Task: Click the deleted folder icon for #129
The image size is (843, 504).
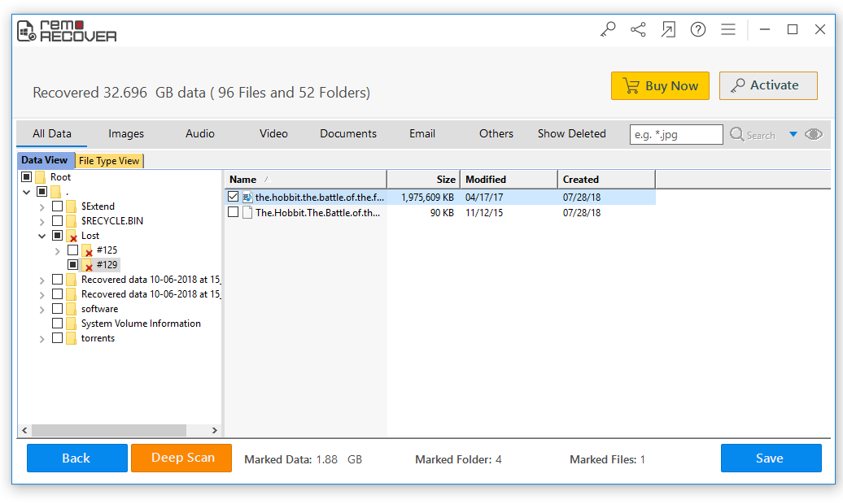Action: (87, 265)
